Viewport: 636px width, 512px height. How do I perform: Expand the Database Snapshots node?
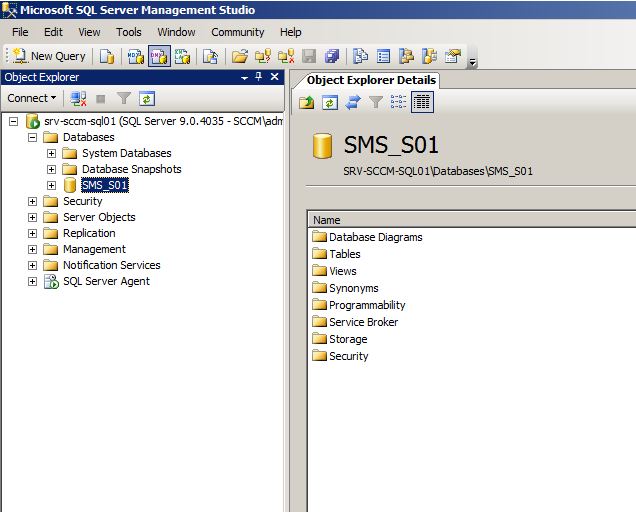point(52,169)
